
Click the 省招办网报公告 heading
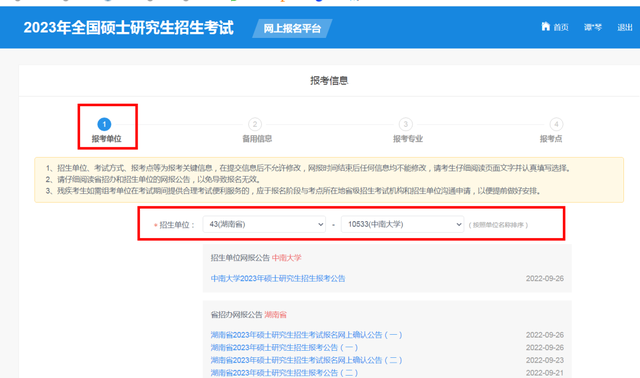236,315
